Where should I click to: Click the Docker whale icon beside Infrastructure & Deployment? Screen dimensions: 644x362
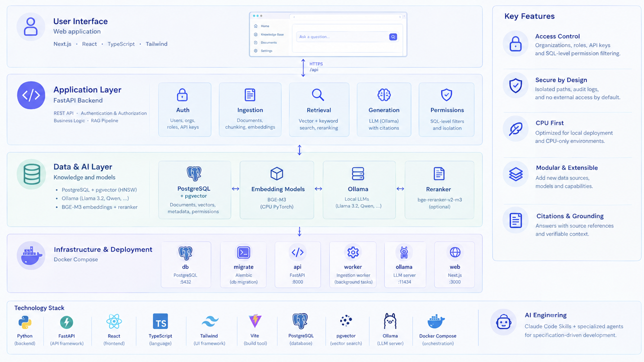pyautogui.click(x=31, y=255)
